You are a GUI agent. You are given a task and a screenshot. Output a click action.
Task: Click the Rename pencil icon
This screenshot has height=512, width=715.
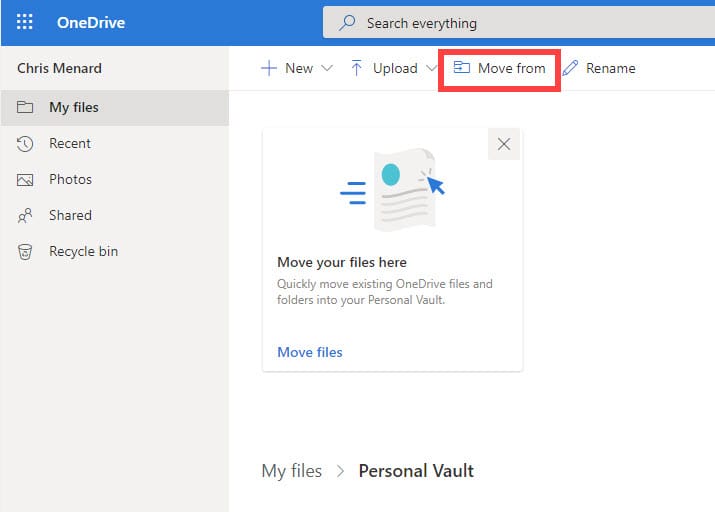(570, 68)
